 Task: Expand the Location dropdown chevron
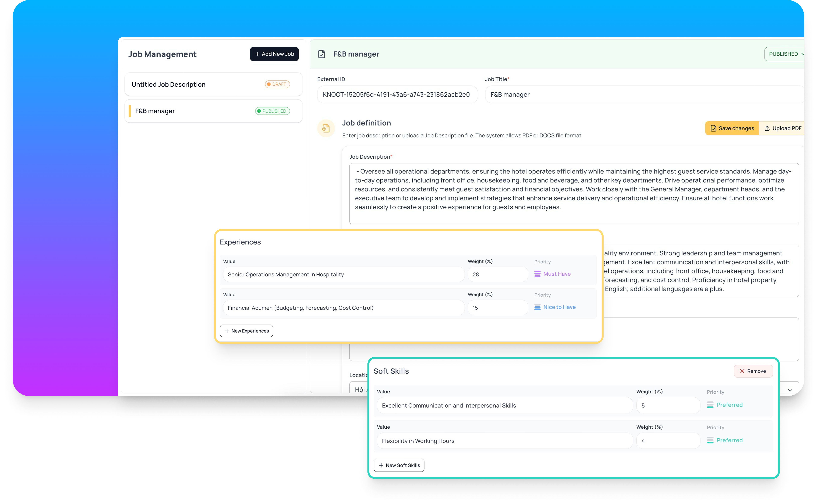(790, 390)
